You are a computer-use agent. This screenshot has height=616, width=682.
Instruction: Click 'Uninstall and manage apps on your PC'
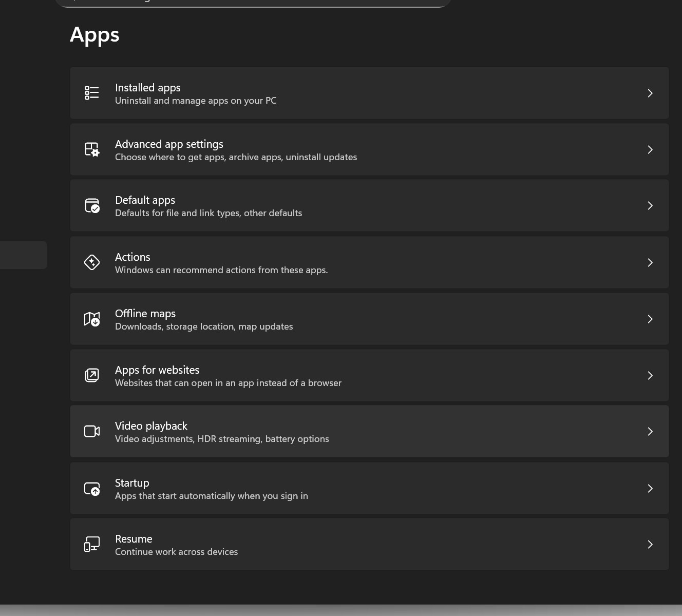196,101
